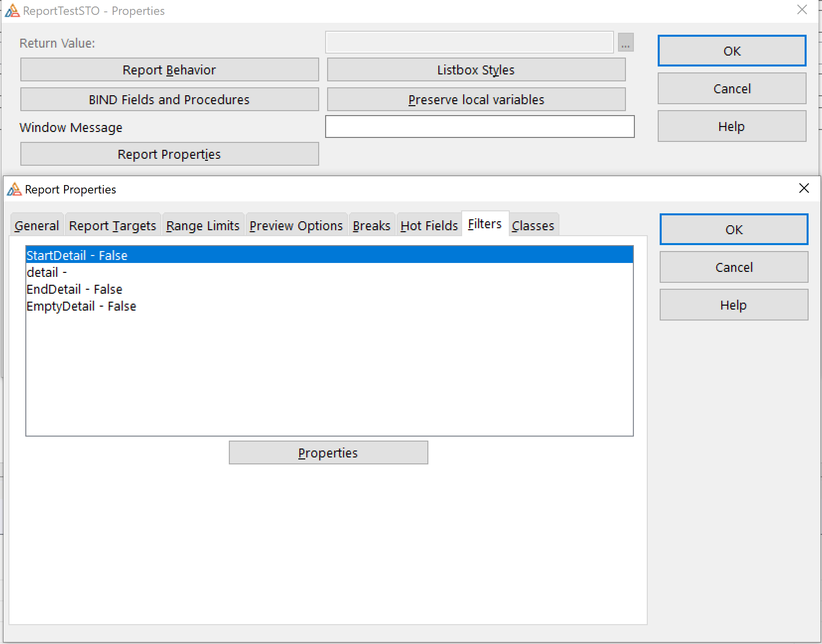
Task: Open the Report Behavior settings
Action: 169,70
